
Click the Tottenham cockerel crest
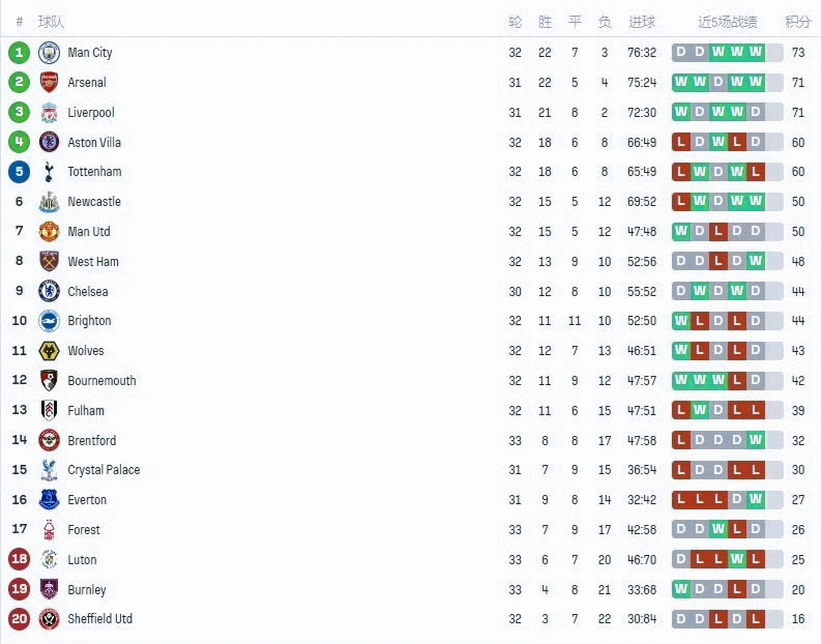tap(49, 172)
